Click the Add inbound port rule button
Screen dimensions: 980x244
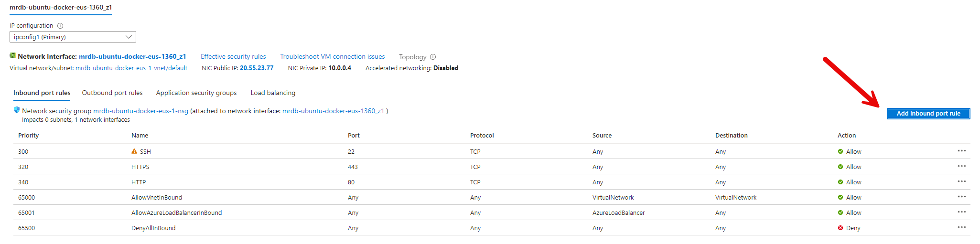coord(928,113)
